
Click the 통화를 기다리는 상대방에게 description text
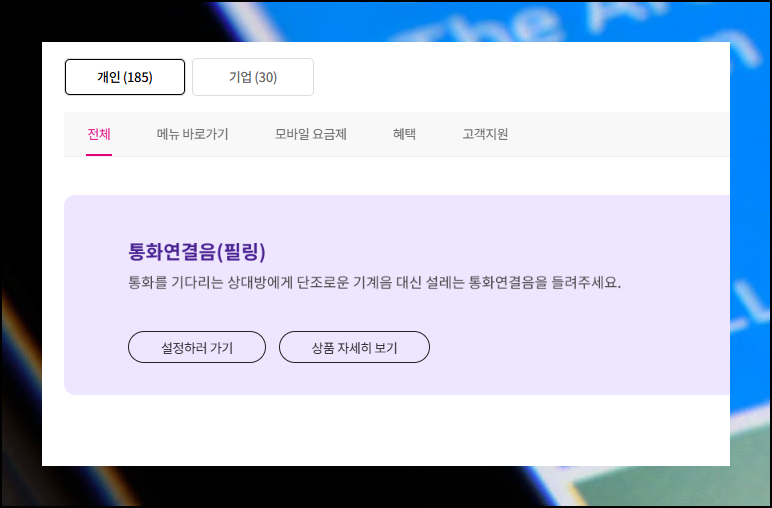click(x=374, y=283)
